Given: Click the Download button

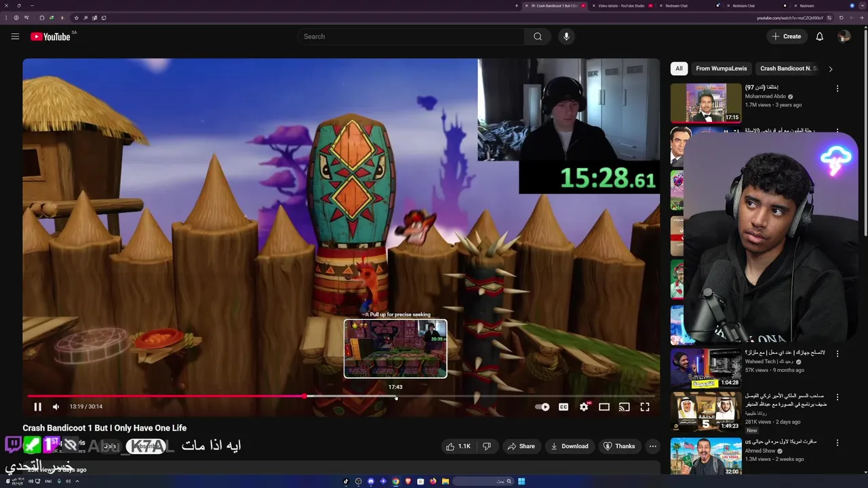Looking at the screenshot, I should pyautogui.click(x=570, y=446).
